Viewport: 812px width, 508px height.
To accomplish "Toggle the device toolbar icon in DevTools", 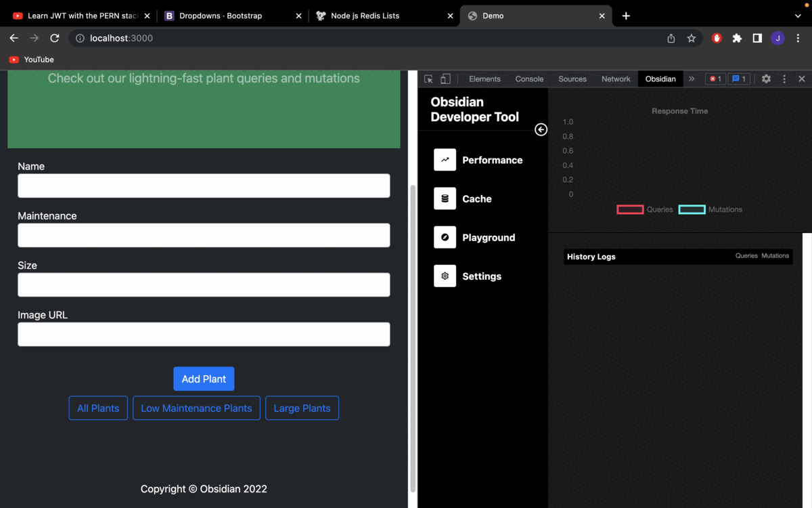I will (x=445, y=79).
